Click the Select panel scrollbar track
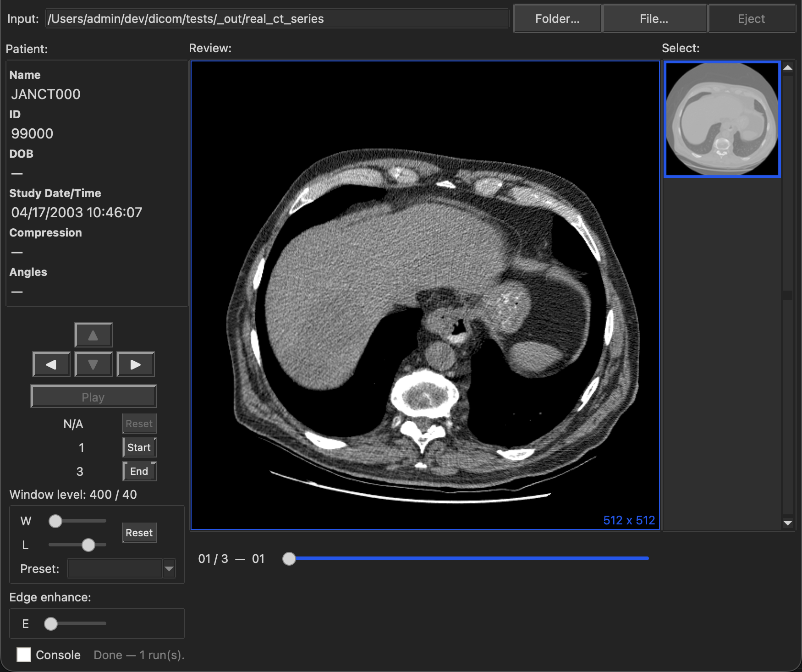The image size is (802, 672). coord(788,295)
